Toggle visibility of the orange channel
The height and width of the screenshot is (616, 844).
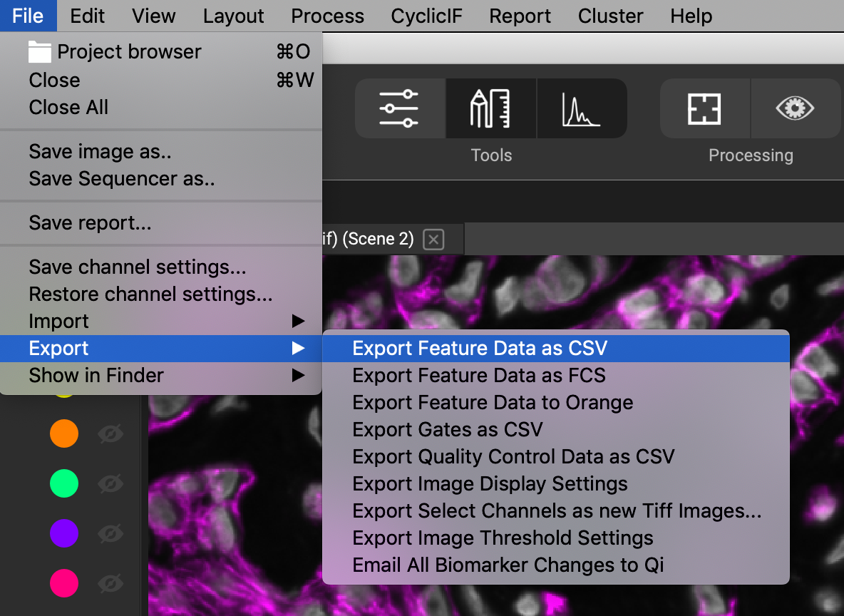coord(110,433)
